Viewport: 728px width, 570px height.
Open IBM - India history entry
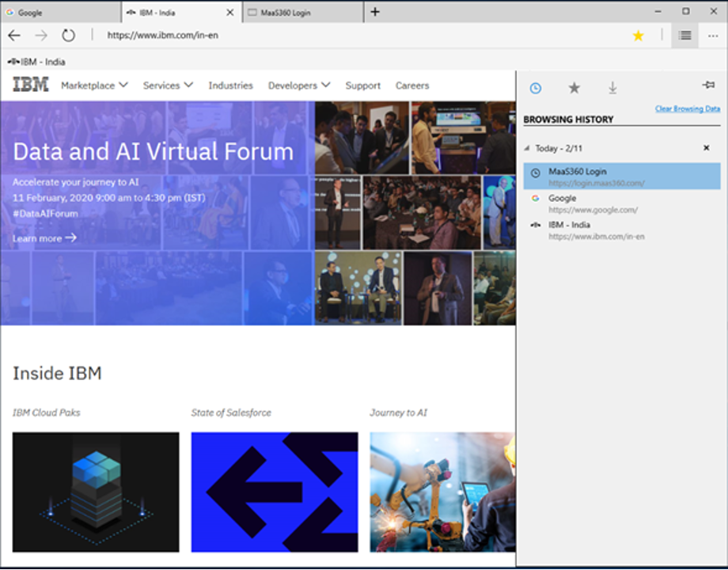622,230
